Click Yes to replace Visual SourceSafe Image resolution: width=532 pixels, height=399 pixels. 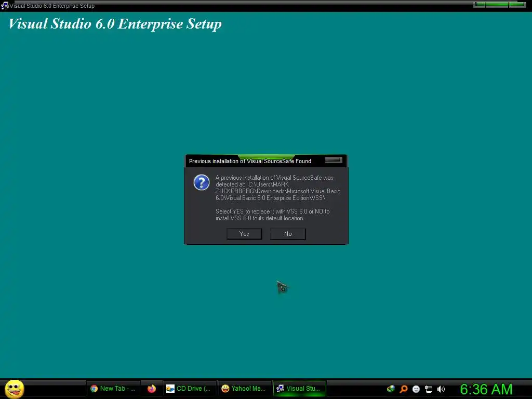pos(244,234)
